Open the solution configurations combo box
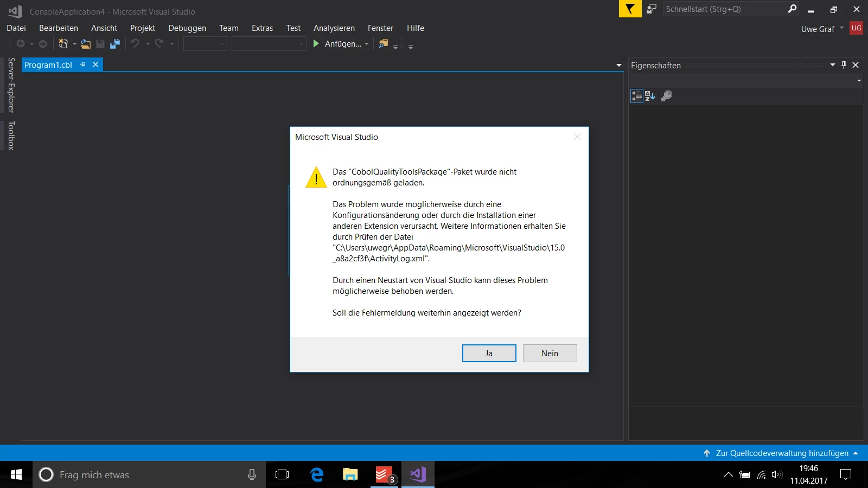The width and height of the screenshot is (868, 488). (205, 44)
